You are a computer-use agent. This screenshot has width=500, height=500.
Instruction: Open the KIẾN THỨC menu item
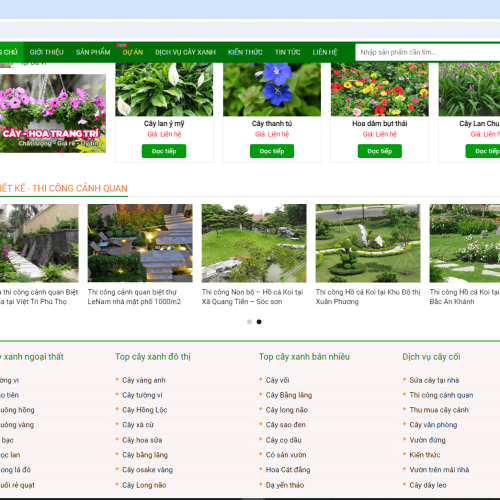245,52
